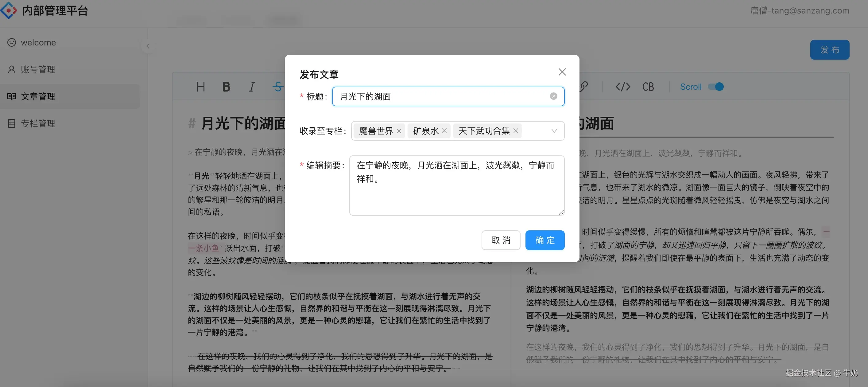
Task: Switch to 专栏管理 section
Action: click(x=38, y=123)
